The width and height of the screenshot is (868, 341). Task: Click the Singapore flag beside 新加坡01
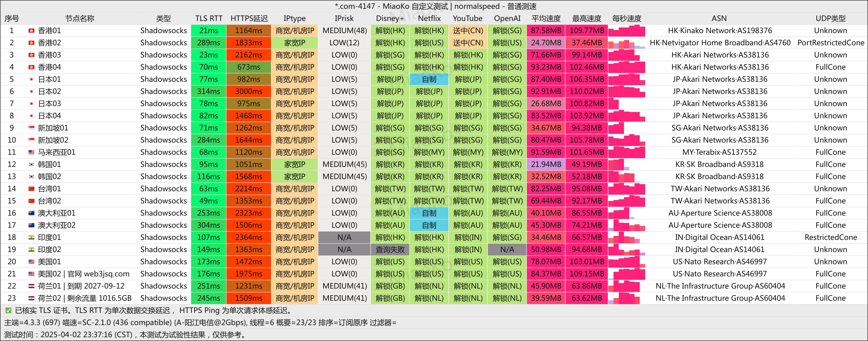coord(31,128)
